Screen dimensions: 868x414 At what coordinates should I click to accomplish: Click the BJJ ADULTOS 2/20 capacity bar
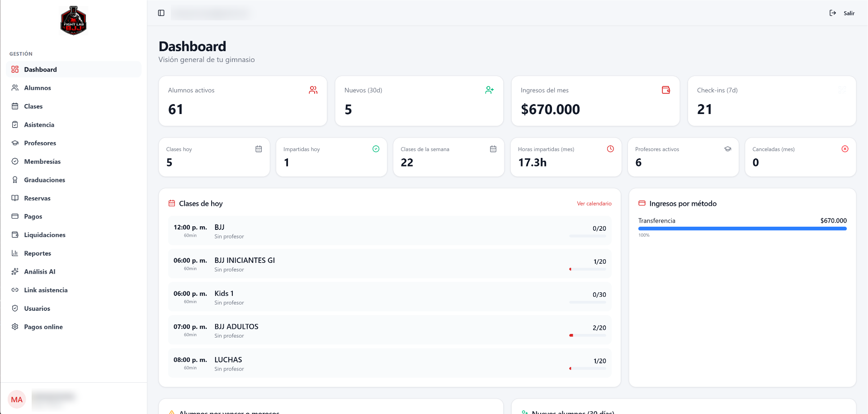coord(588,335)
